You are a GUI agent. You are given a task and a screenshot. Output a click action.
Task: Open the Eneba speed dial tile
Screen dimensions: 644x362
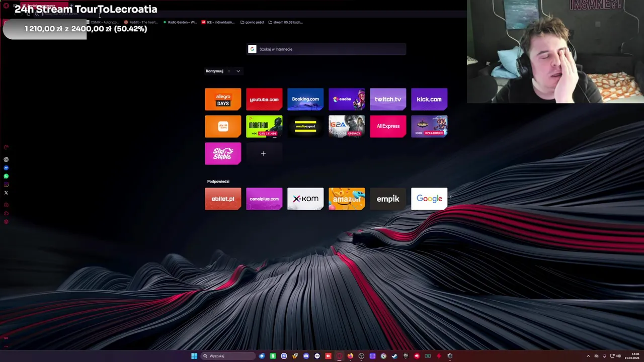347,99
